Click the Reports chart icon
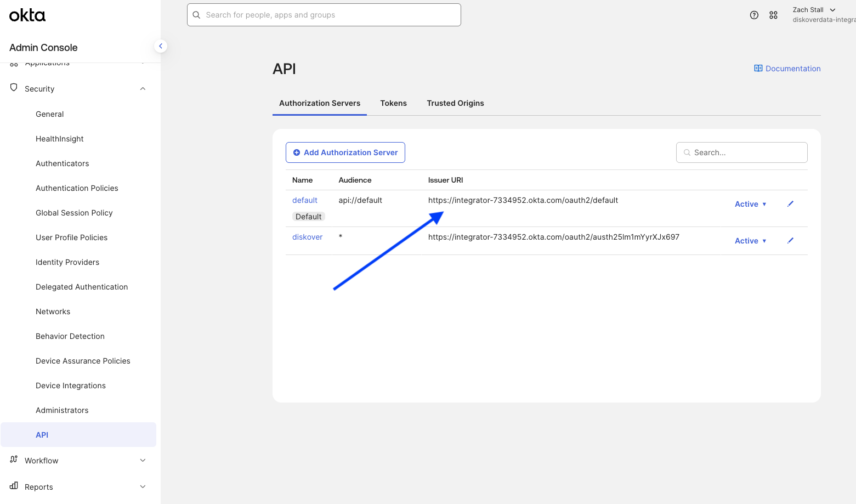The width and height of the screenshot is (856, 504). [x=14, y=486]
